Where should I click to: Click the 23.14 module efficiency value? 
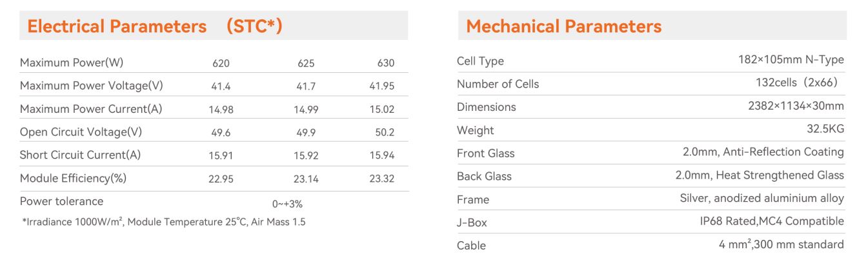[x=306, y=179]
